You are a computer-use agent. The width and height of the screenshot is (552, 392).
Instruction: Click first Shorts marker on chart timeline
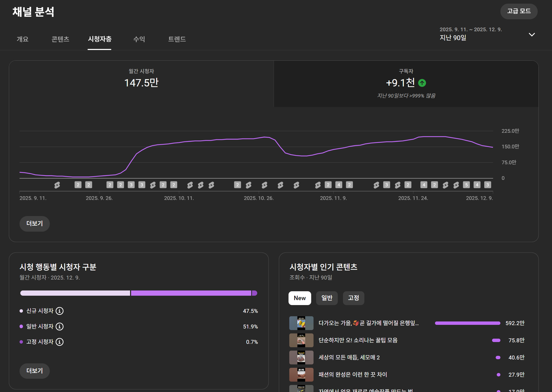[57, 185]
